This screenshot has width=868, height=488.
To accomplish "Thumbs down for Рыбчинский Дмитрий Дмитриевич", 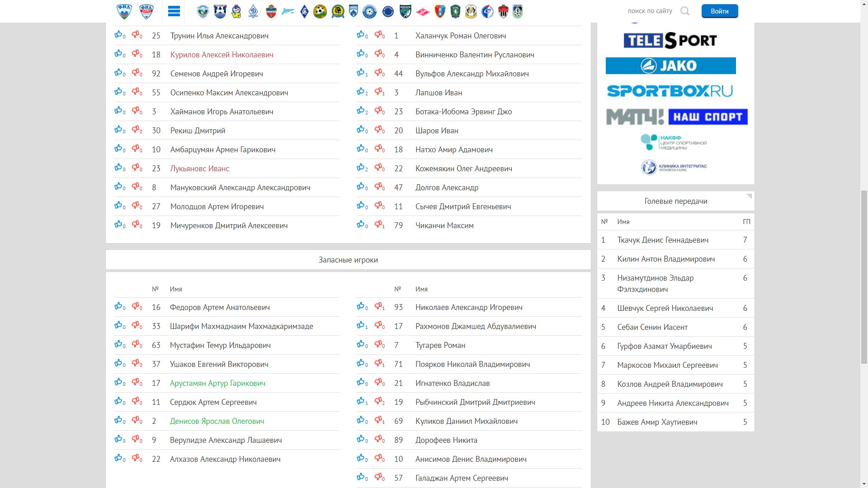I will click(x=378, y=401).
